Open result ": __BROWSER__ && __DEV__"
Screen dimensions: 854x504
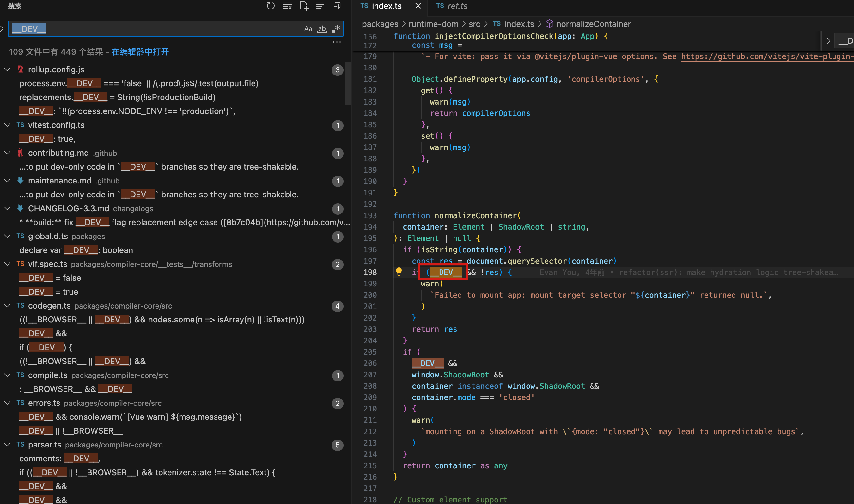(76, 389)
